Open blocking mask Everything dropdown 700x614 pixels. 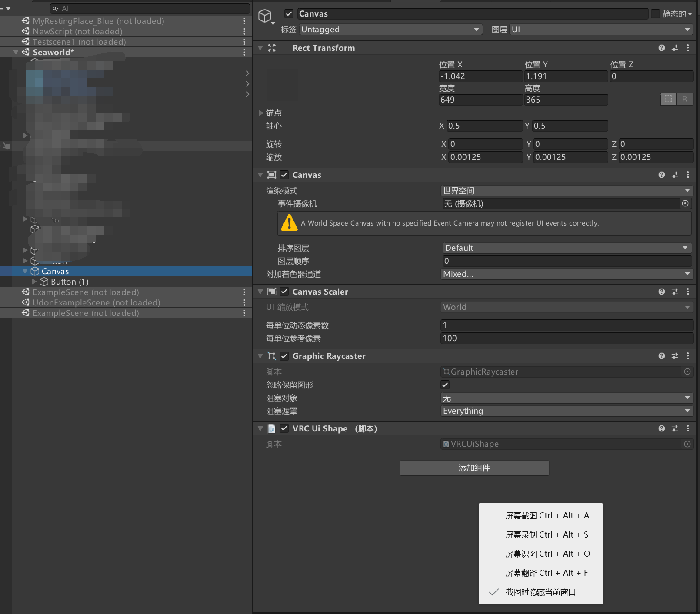click(567, 411)
